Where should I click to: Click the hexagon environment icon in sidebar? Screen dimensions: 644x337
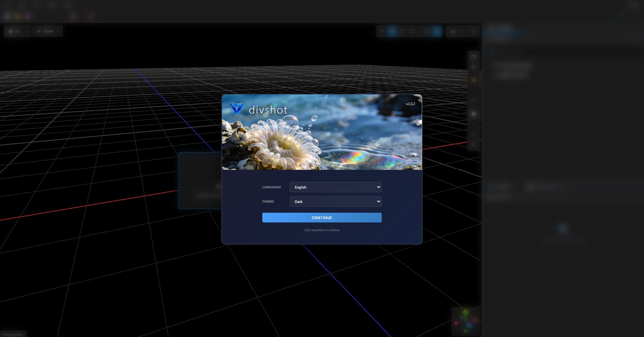pos(474,67)
